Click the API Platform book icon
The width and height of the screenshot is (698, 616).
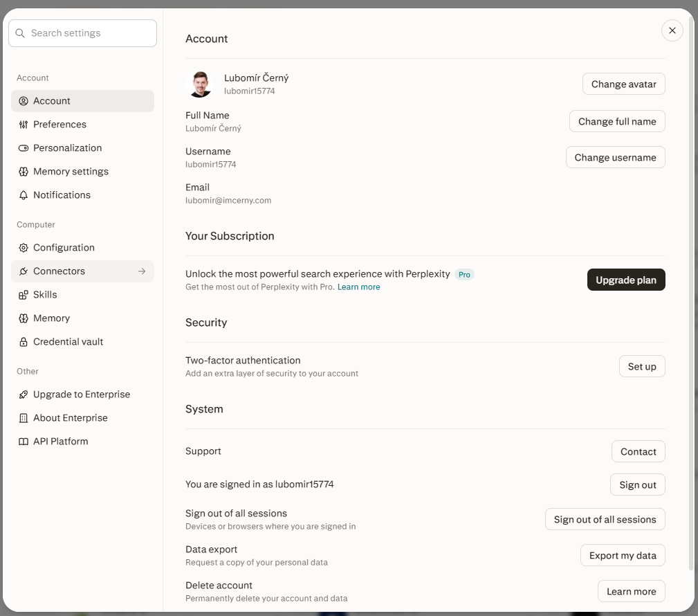tap(23, 442)
